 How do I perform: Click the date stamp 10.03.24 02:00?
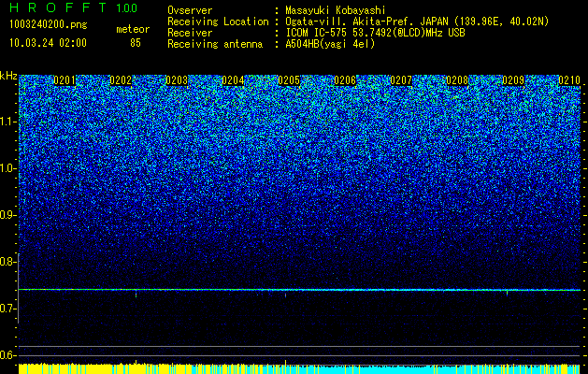[49, 42]
